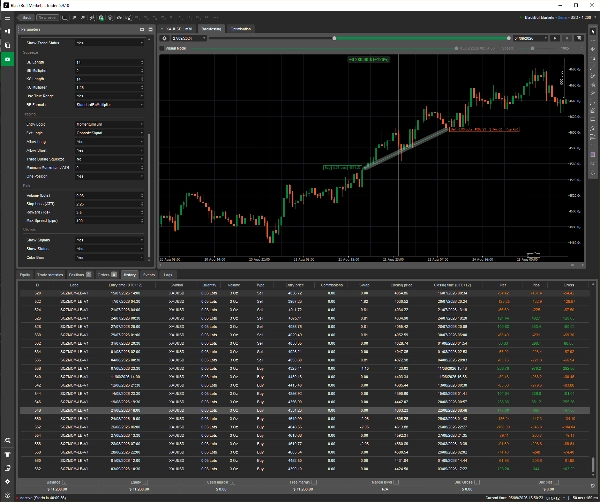
Task: Click the menu icon in Parameters panel header
Action: (x=150, y=29)
